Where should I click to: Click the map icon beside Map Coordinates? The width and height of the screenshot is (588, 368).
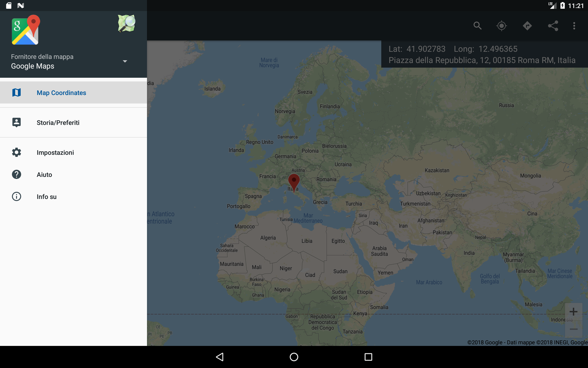click(x=17, y=92)
